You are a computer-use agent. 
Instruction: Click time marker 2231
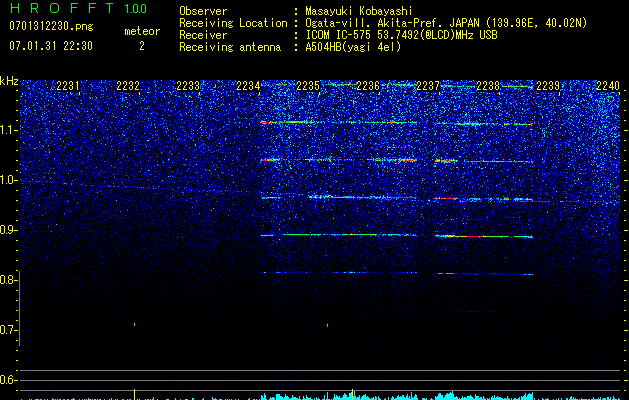coord(68,86)
